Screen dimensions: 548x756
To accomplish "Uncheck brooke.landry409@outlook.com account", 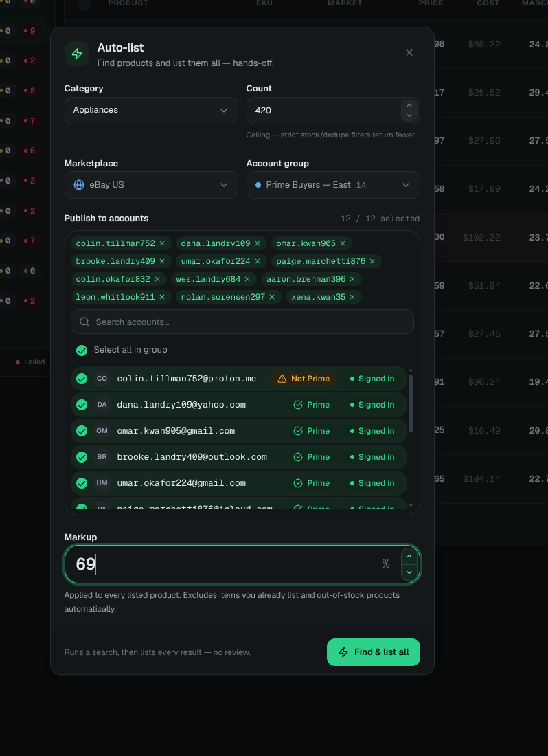I will click(82, 457).
